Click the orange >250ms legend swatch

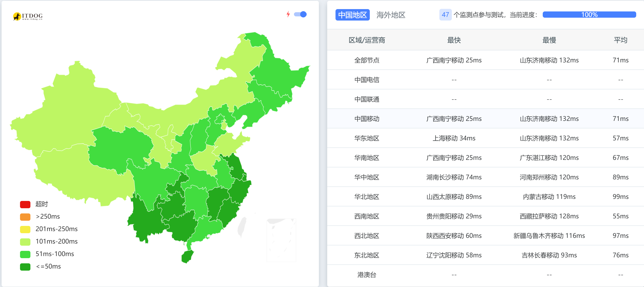pyautogui.click(x=25, y=217)
